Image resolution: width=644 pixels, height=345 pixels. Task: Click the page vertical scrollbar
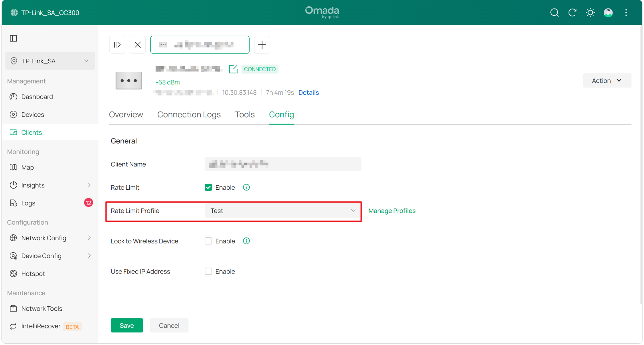pos(641,164)
